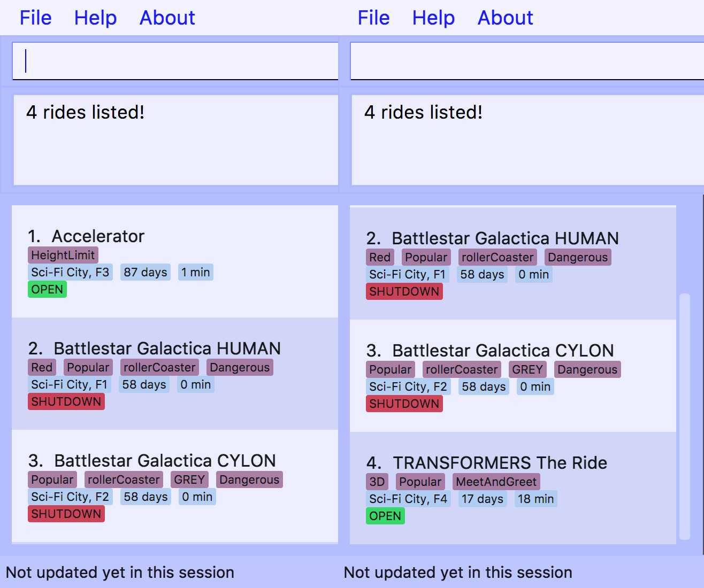The image size is (704, 588).
Task: Focus the command input box in the right window
Action: 527,61
